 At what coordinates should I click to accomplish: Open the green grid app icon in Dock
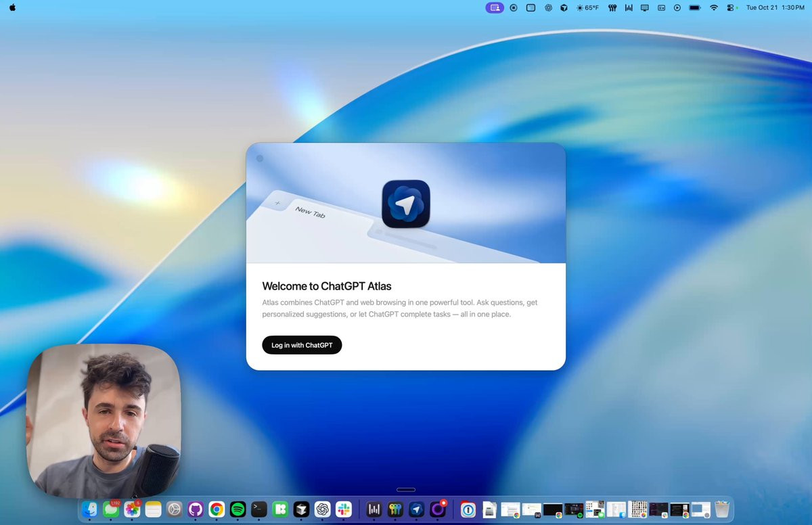(279, 509)
